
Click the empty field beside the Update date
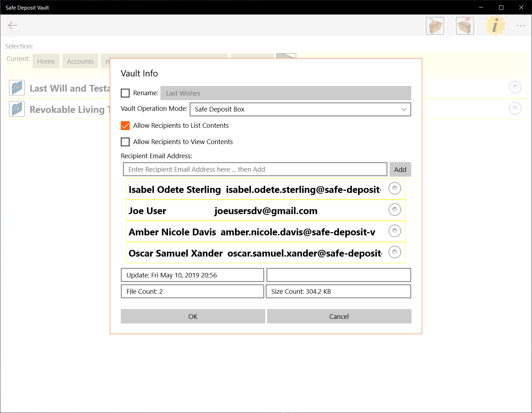click(x=338, y=275)
